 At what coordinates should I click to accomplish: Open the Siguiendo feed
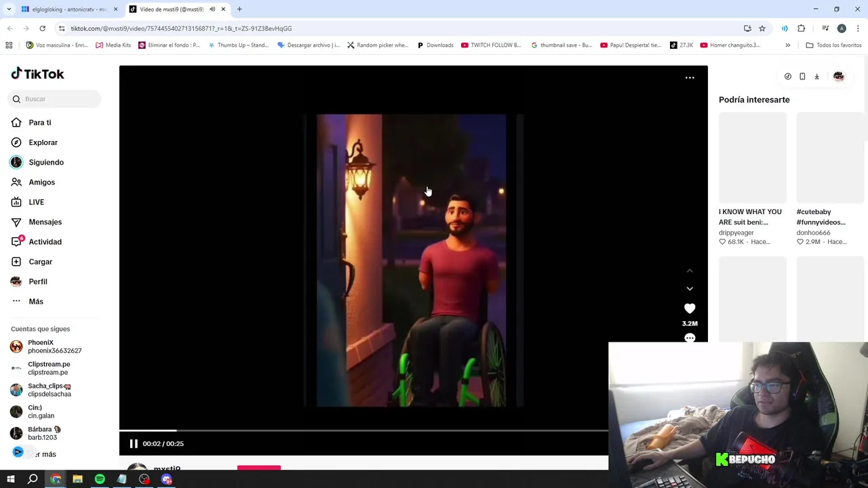pyautogui.click(x=45, y=163)
